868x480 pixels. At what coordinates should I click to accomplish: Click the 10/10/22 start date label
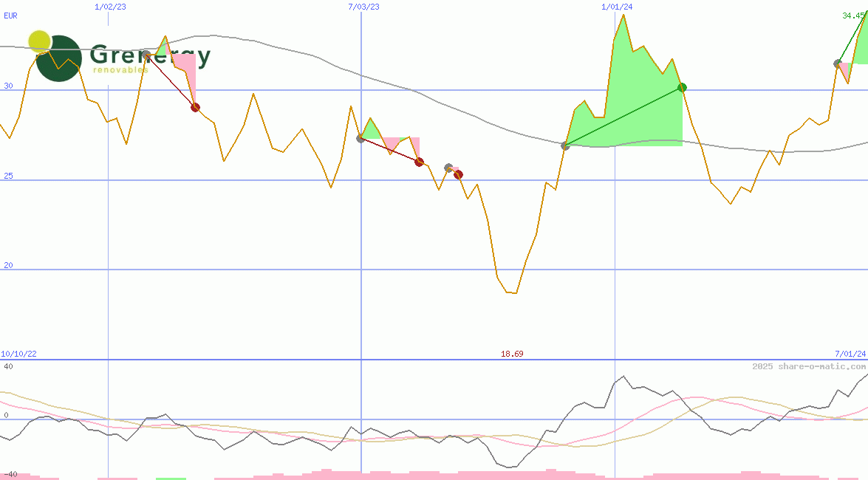tap(18, 354)
